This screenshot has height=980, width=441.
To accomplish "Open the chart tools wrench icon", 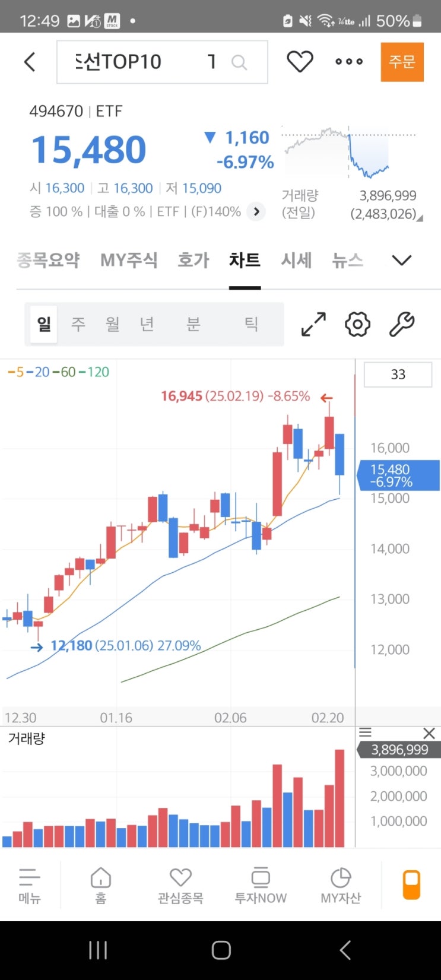I will click(x=402, y=324).
